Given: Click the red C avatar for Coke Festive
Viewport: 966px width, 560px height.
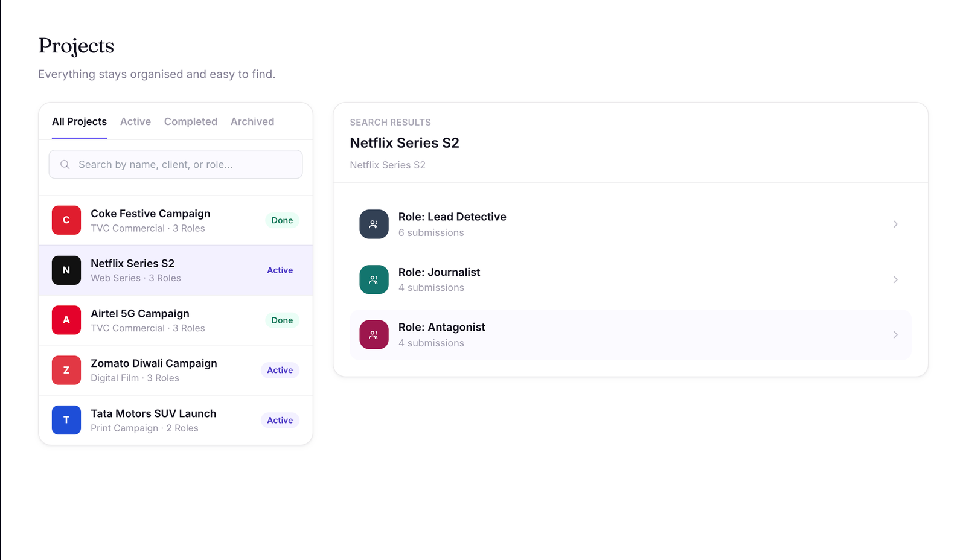Looking at the screenshot, I should (66, 220).
